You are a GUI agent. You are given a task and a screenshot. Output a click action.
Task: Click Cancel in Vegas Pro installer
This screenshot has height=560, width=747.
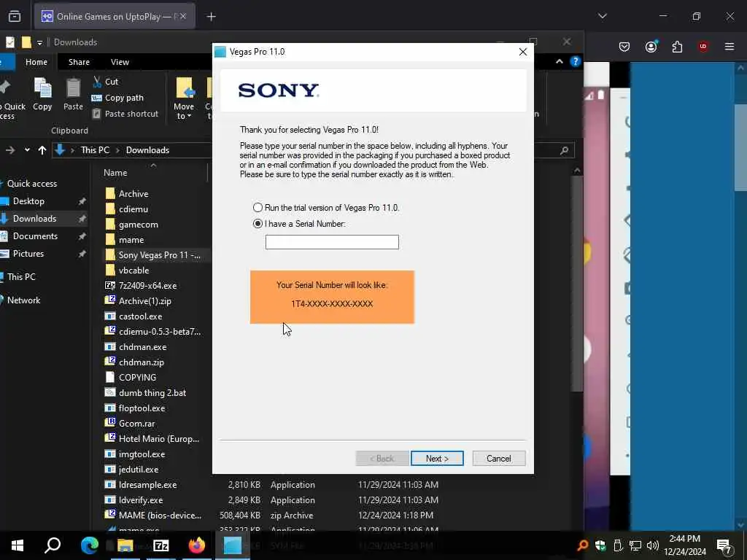click(499, 458)
